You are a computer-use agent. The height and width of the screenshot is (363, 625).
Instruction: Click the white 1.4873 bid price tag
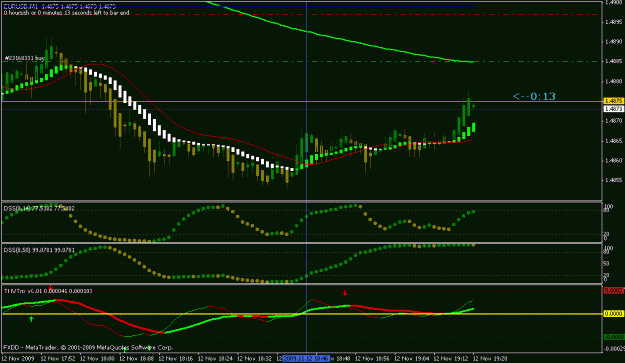click(x=614, y=109)
